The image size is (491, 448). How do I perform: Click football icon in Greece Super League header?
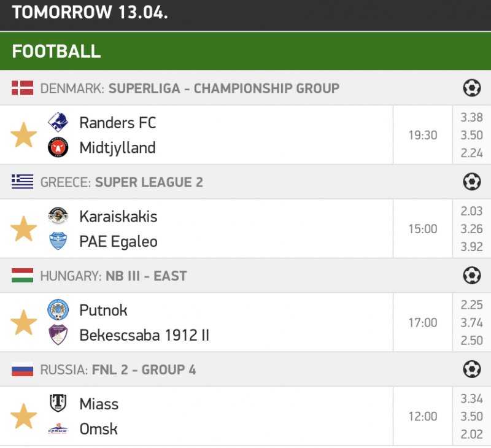(x=471, y=182)
